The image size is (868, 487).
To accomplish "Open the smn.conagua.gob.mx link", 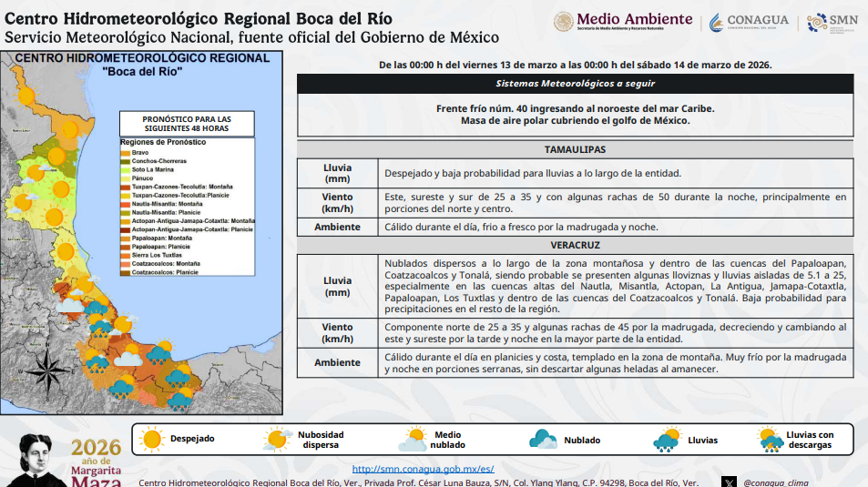I will [x=423, y=469].
